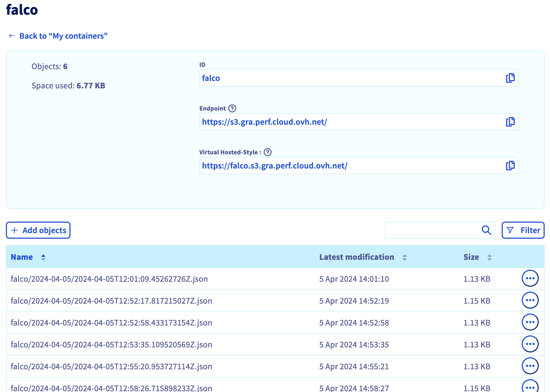Open the Endpoint help tooltip
Viewport: 550px width, 392px height.
233,108
